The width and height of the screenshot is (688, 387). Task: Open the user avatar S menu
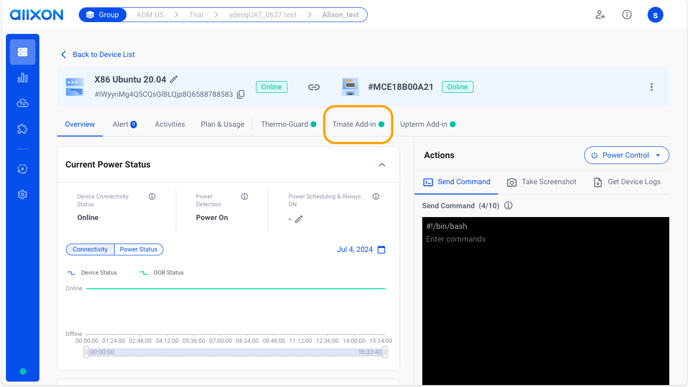click(655, 15)
